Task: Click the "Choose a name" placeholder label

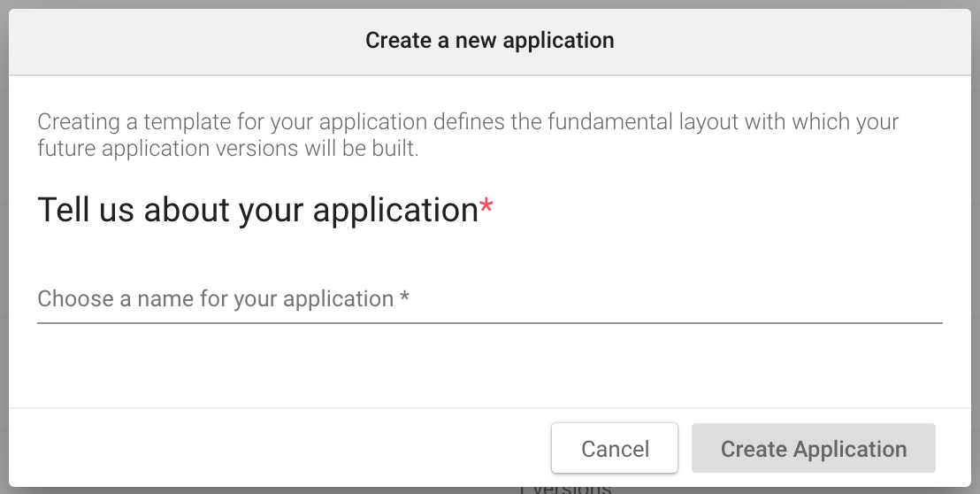Action: [x=215, y=299]
